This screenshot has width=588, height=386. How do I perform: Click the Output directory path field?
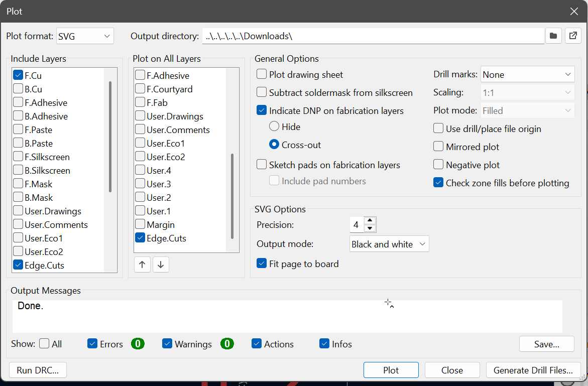click(x=373, y=36)
